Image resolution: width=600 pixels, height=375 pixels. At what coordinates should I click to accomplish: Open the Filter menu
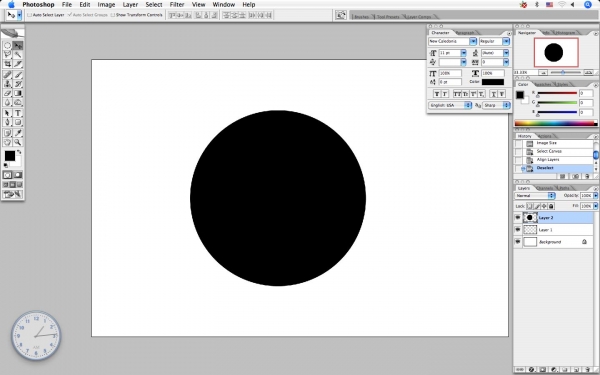177,5
